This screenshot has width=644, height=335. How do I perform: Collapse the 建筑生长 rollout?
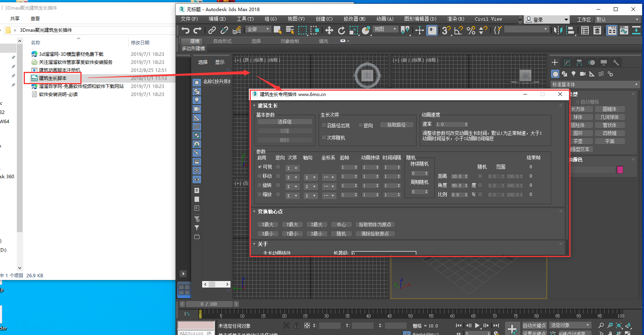click(x=254, y=106)
